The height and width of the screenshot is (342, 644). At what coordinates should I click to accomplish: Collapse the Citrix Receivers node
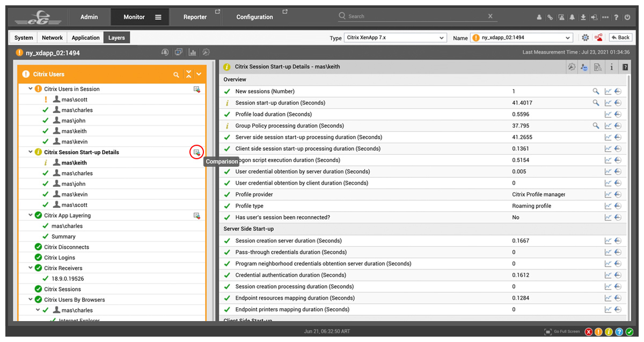[31, 268]
